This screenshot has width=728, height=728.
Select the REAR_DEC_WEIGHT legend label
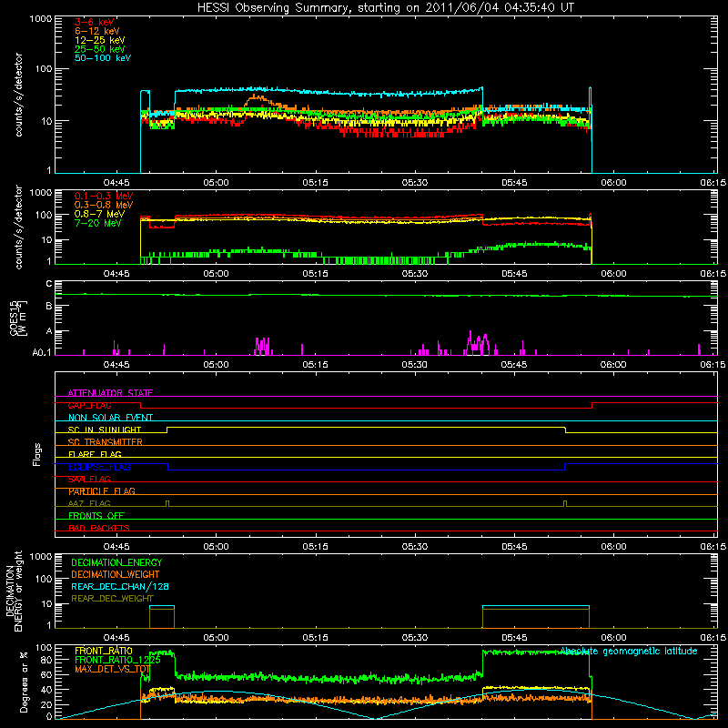point(112,599)
